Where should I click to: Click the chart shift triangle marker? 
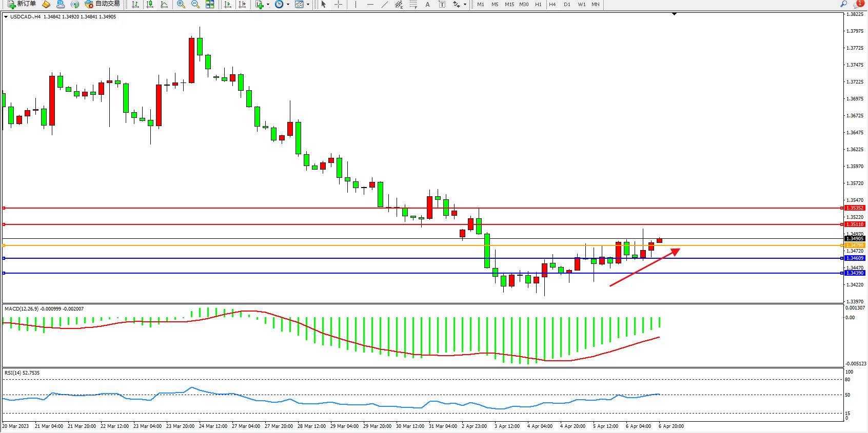coord(674,14)
